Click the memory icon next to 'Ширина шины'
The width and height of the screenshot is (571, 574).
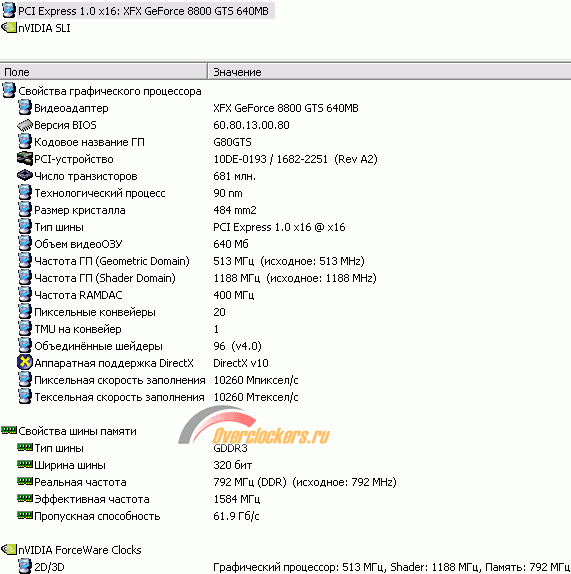(25, 464)
